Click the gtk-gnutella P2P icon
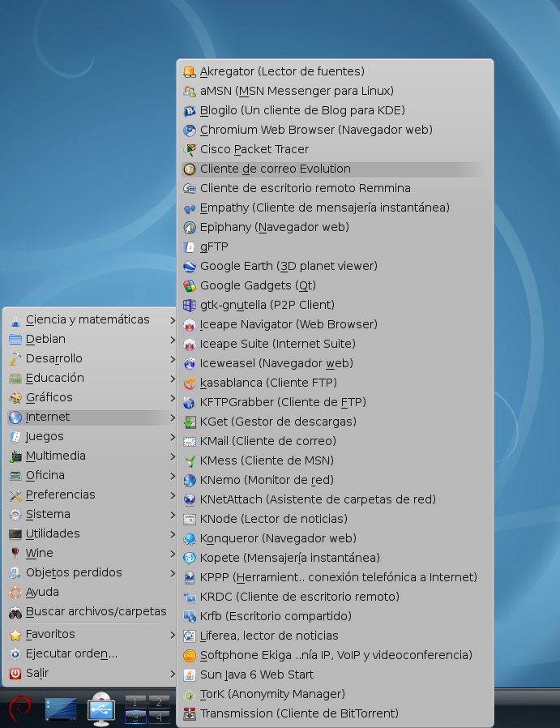Image resolution: width=560 pixels, height=728 pixels. click(x=190, y=305)
